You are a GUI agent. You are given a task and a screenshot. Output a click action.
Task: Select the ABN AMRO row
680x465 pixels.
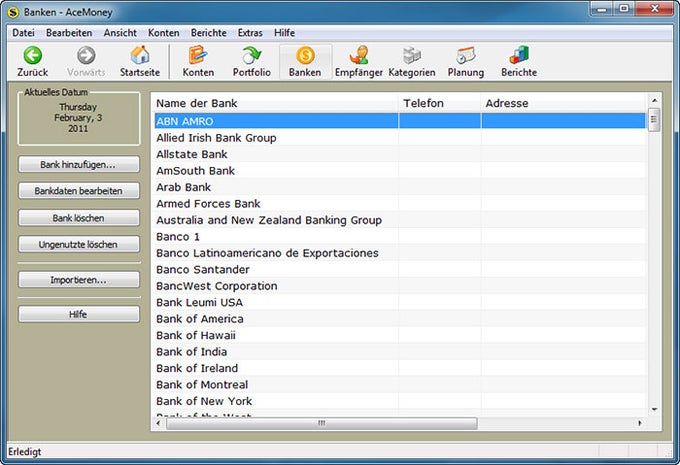pos(400,121)
